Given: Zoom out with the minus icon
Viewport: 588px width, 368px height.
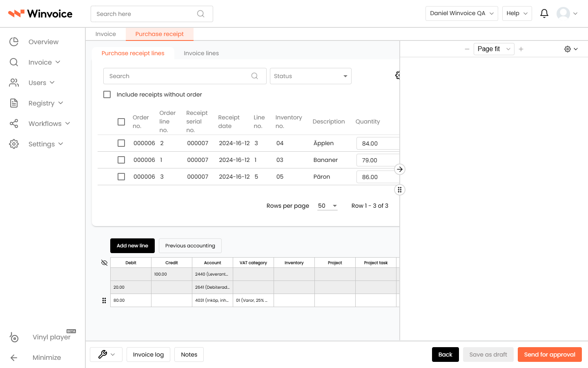Looking at the screenshot, I should 467,49.
